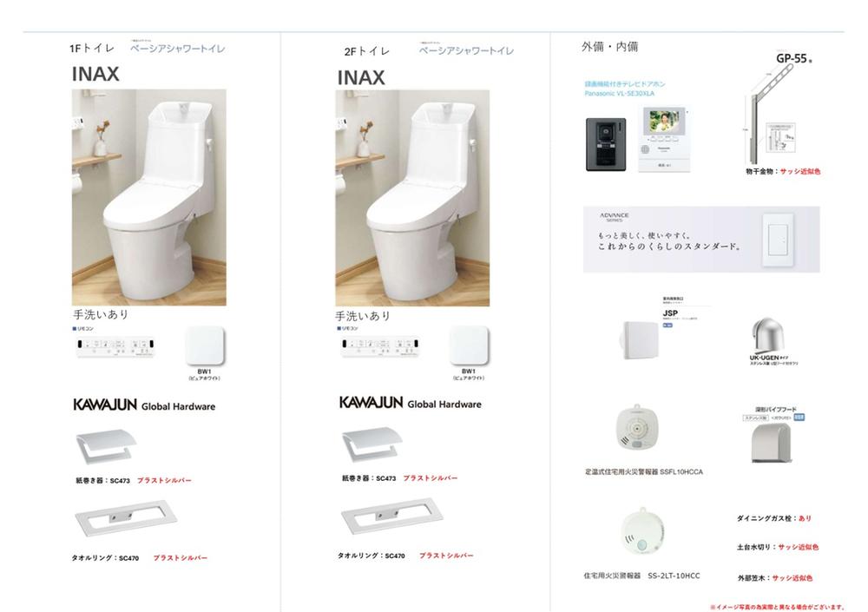Click the UK-UGEN stainless round hood image
The width and height of the screenshot is (868, 612).
tap(766, 336)
